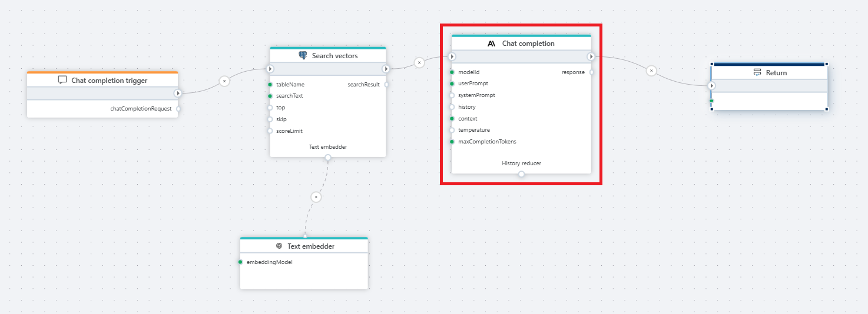
Task: Delete the link from Search vectors to Chat completion
Action: click(x=419, y=62)
